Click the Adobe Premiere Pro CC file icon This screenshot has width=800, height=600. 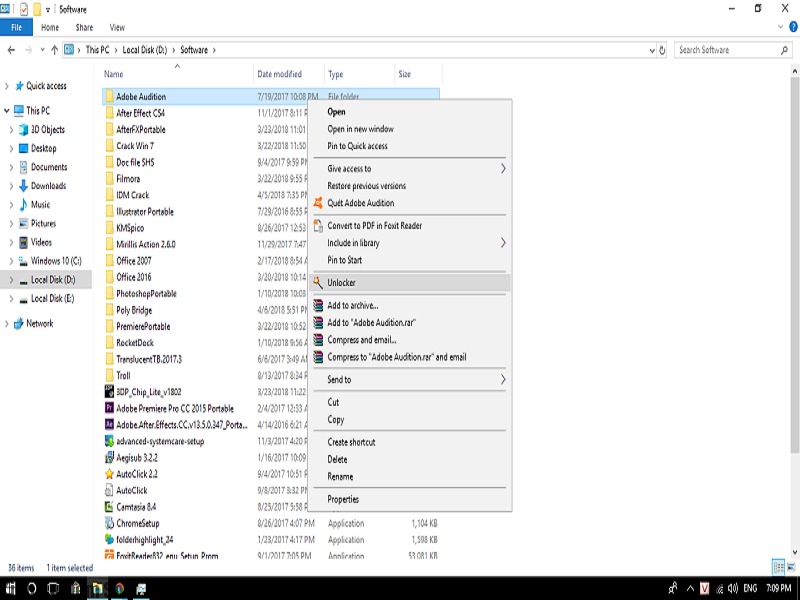click(109, 408)
